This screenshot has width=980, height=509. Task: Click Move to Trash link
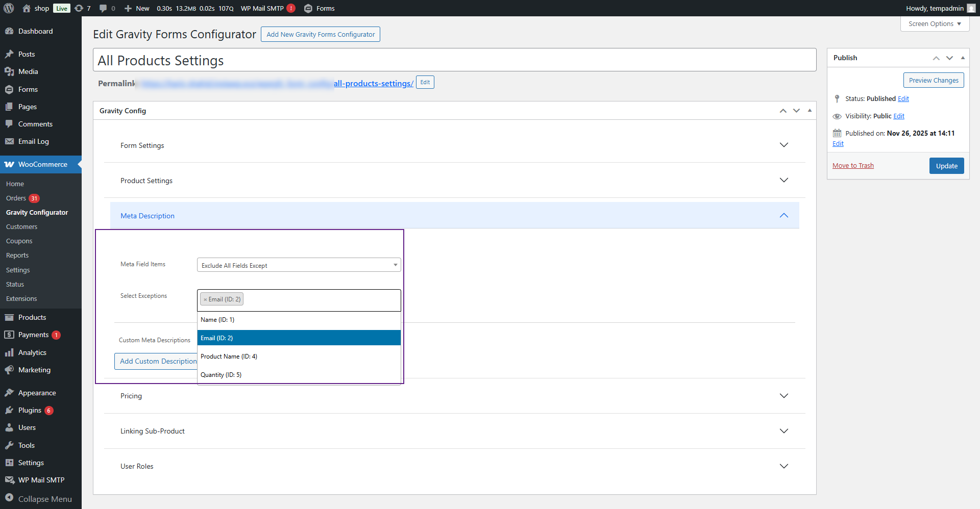tap(853, 166)
